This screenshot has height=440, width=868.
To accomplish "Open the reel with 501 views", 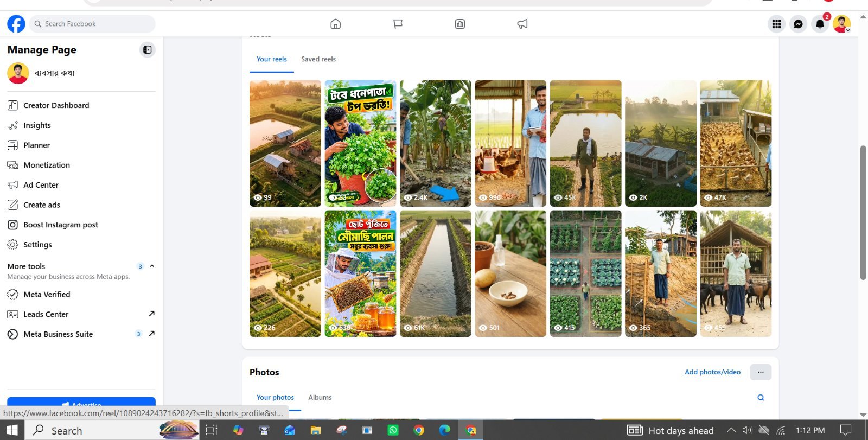I will point(510,273).
